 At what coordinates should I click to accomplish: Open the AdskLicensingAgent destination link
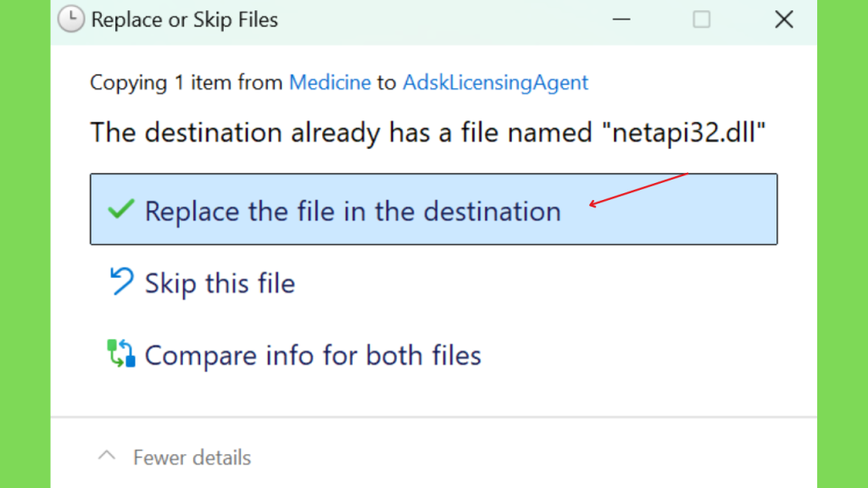[495, 82]
